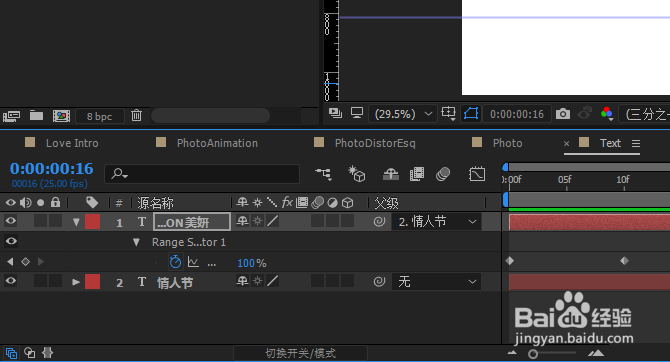The image size is (670, 362).
Task: Click the show snapshot icon
Action: (584, 113)
